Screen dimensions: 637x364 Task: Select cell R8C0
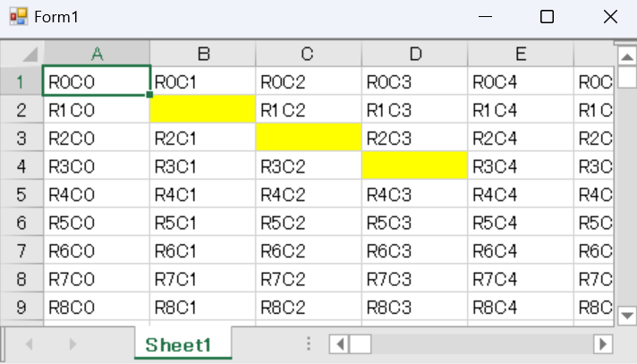click(x=97, y=306)
